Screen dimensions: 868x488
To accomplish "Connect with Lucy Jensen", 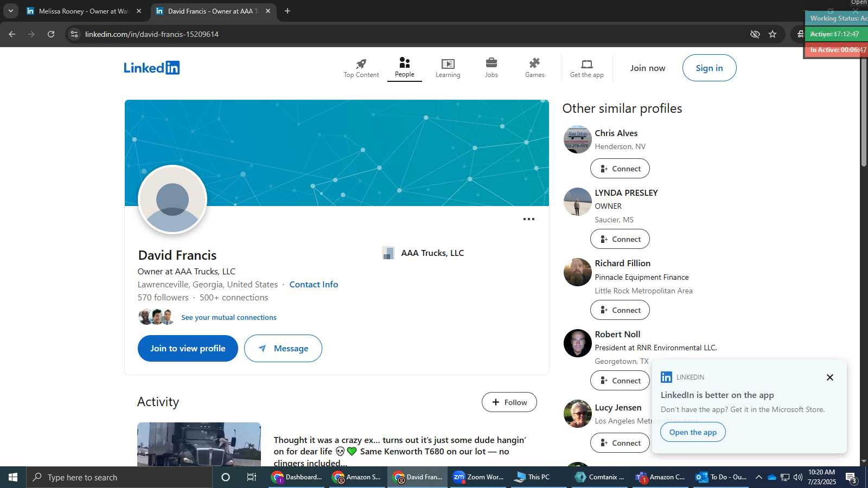I will [x=620, y=443].
